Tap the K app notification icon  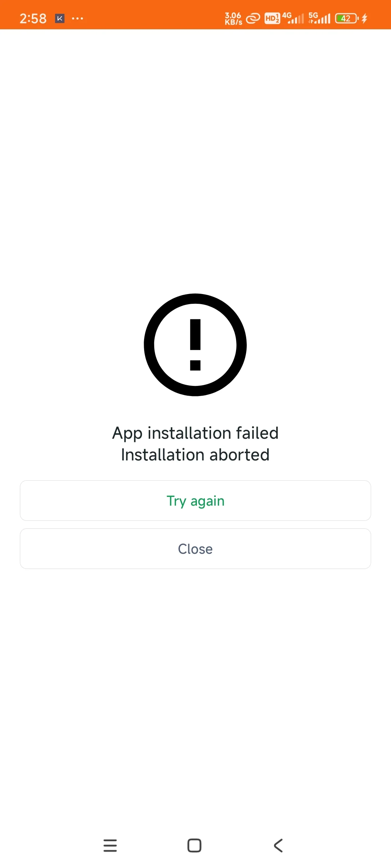(x=60, y=18)
